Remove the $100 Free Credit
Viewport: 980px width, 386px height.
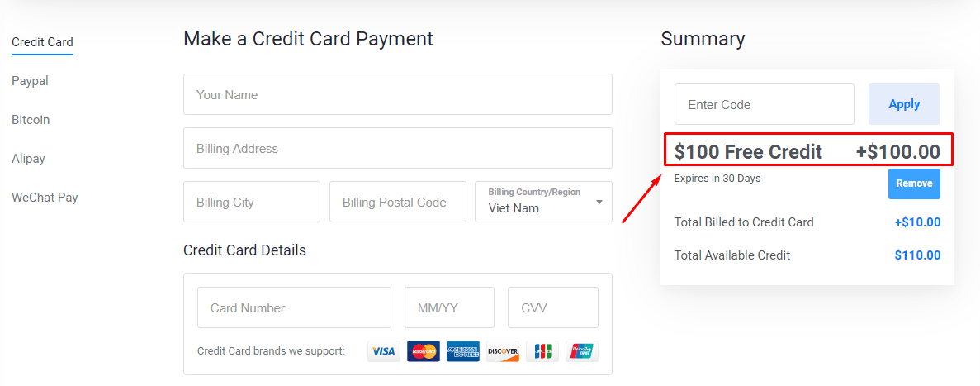point(914,184)
